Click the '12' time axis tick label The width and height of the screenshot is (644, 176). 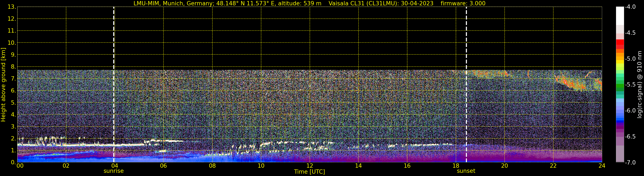[310, 166]
